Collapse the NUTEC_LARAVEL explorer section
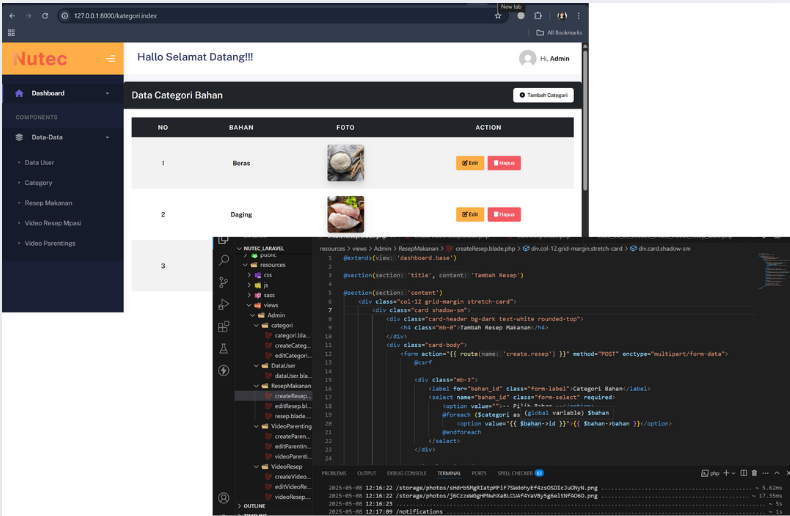The width and height of the screenshot is (790, 516). click(240, 248)
